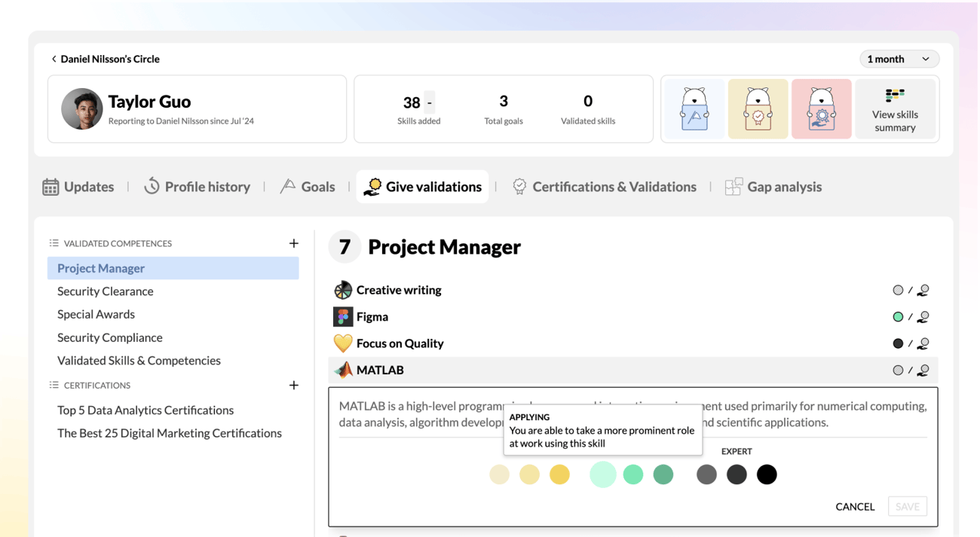Click the Figma logo icon

(x=343, y=317)
